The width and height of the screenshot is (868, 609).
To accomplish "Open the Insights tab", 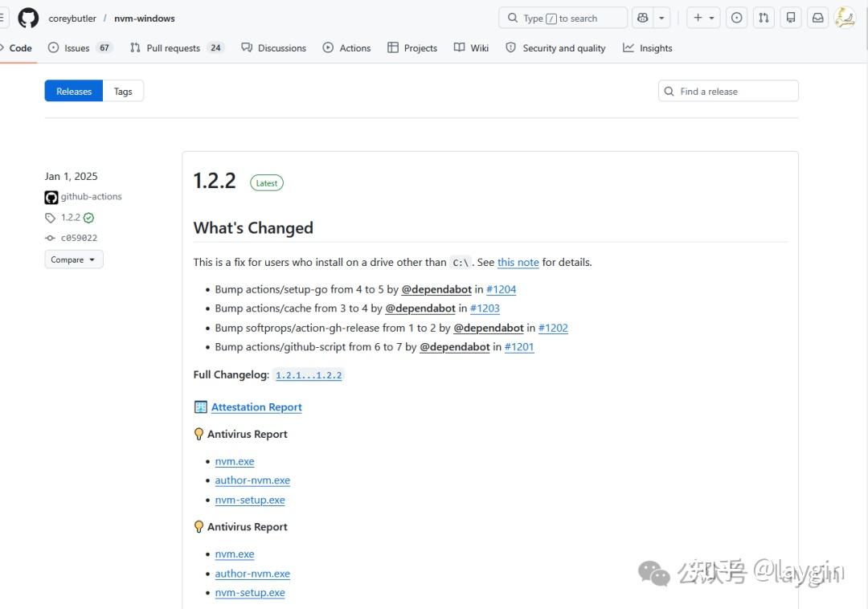I will click(647, 48).
